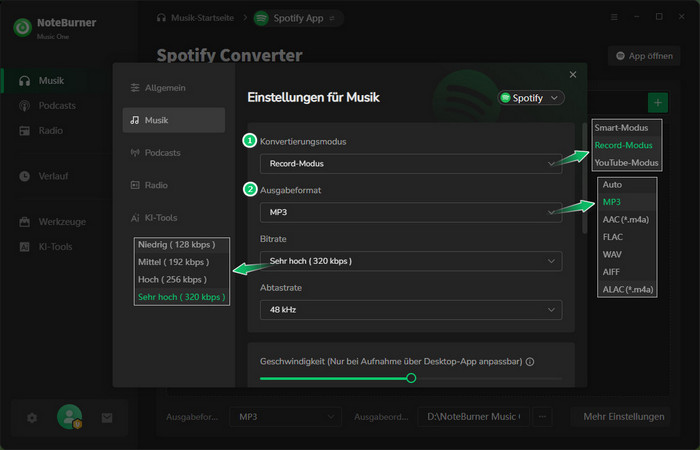Click the user account avatar icon
The height and width of the screenshot is (450, 700).
[70, 417]
